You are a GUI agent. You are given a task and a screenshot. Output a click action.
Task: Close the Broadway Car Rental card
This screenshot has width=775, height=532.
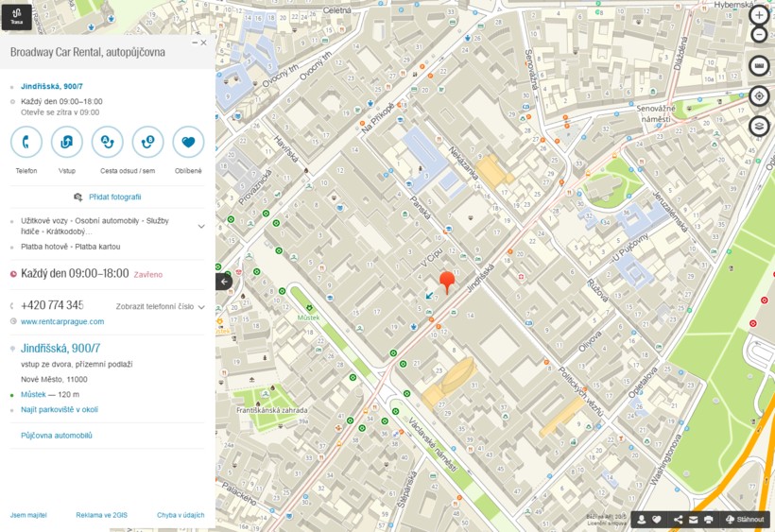[x=203, y=43]
